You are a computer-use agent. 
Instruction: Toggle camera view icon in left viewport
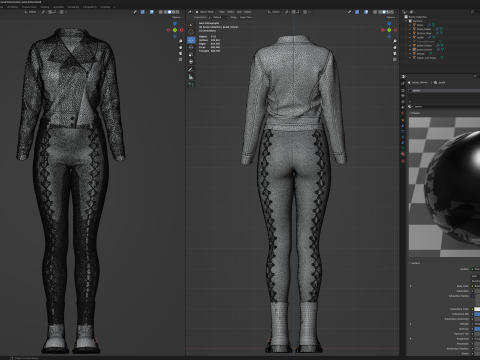(180, 53)
